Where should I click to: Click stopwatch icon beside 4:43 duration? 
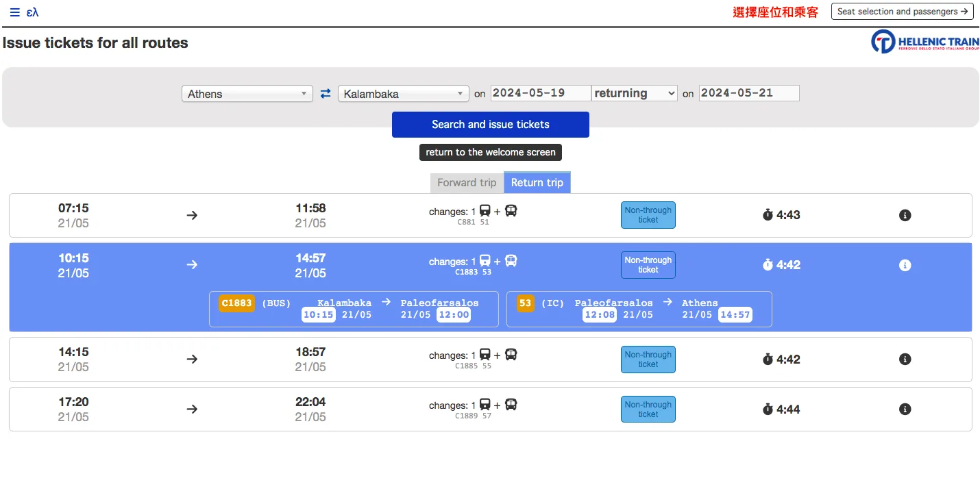(768, 215)
